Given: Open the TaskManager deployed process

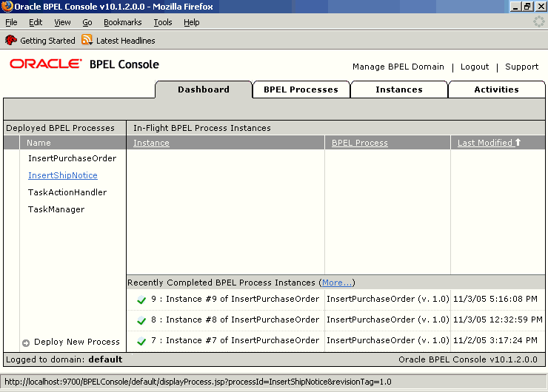Looking at the screenshot, I should click(56, 209).
